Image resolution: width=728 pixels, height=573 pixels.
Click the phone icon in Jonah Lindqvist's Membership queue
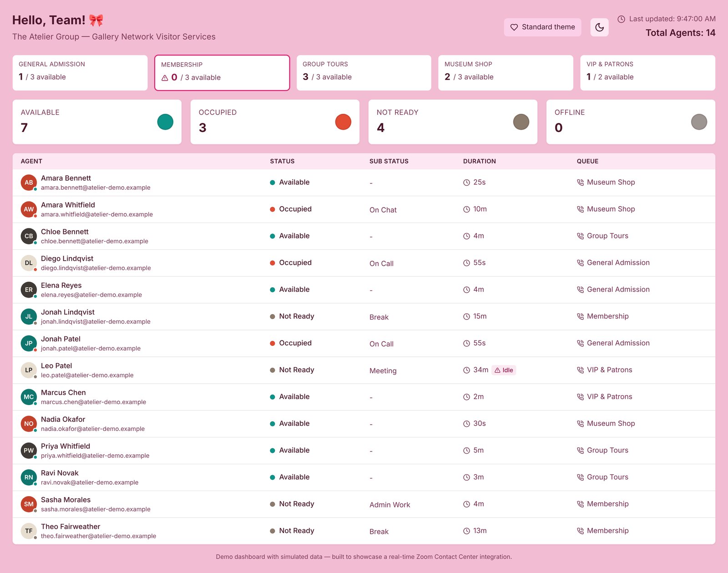580,317
